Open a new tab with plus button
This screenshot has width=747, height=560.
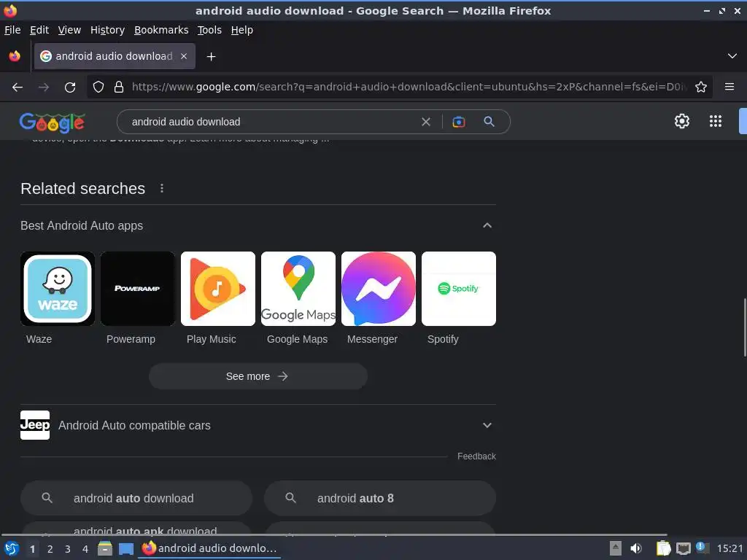(211, 57)
